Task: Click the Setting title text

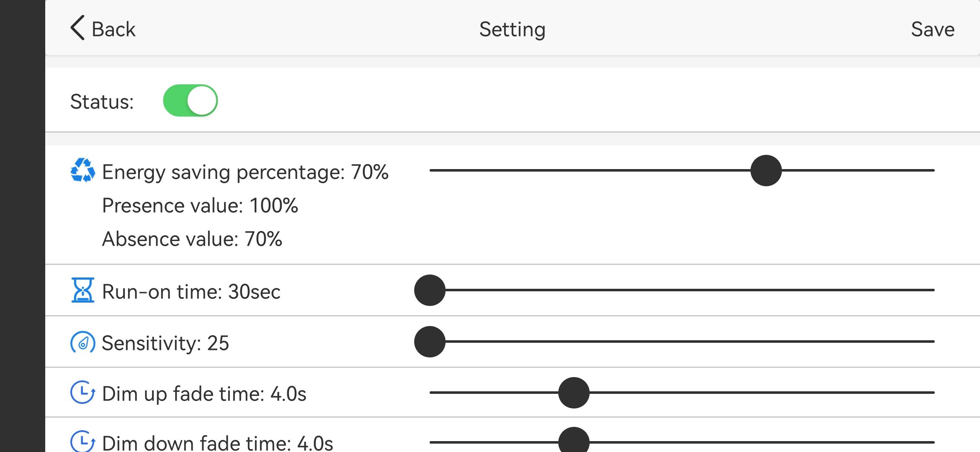Action: [512, 30]
